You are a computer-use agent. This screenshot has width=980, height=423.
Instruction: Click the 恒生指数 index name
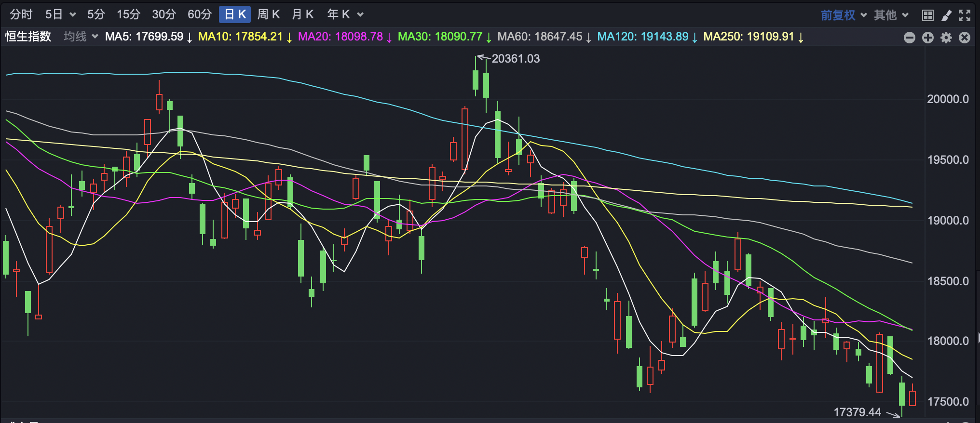(x=28, y=37)
